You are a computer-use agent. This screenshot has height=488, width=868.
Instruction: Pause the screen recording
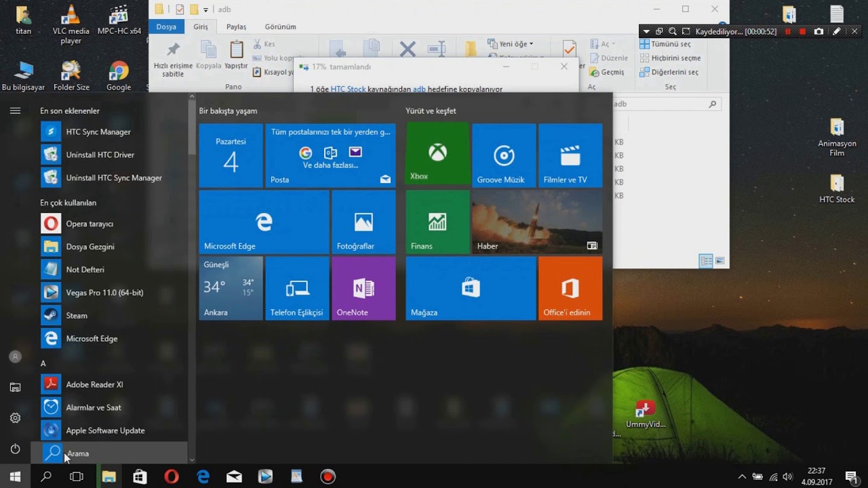pyautogui.click(x=787, y=31)
